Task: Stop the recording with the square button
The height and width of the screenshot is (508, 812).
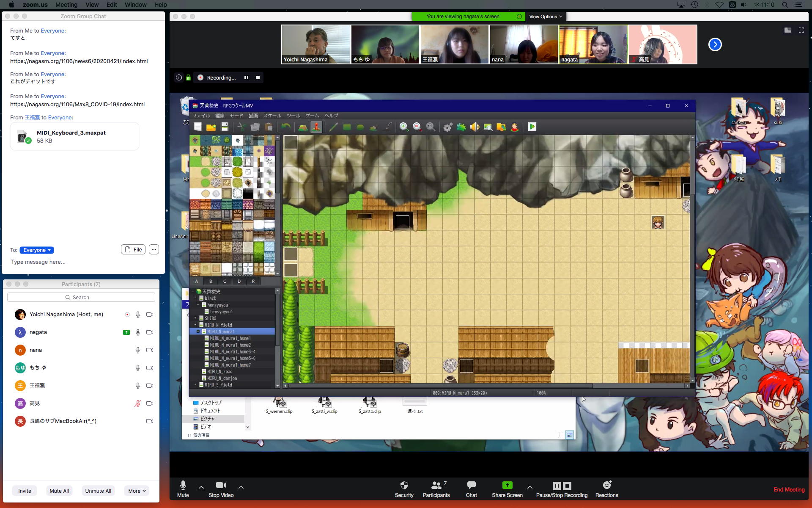Action: tap(258, 77)
